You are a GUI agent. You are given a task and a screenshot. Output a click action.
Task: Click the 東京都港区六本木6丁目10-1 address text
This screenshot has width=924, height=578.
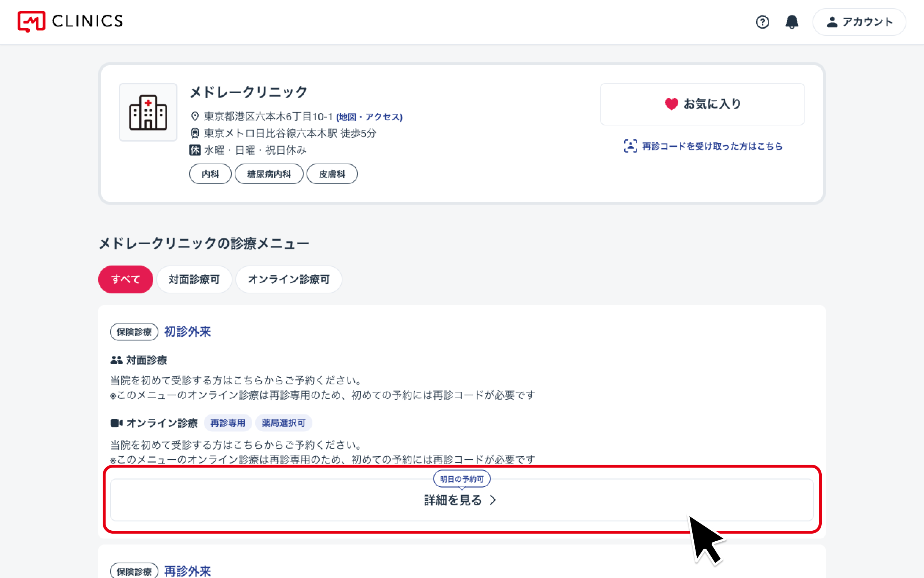[268, 117]
